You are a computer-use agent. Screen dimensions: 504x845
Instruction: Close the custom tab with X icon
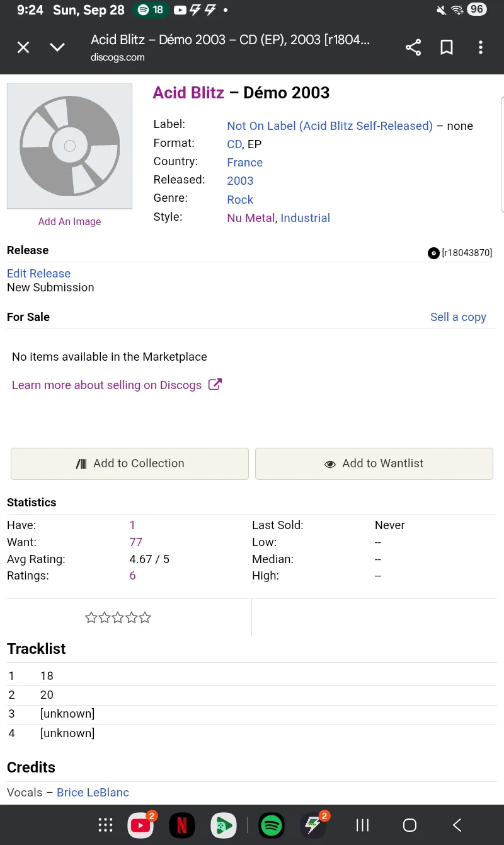23,47
